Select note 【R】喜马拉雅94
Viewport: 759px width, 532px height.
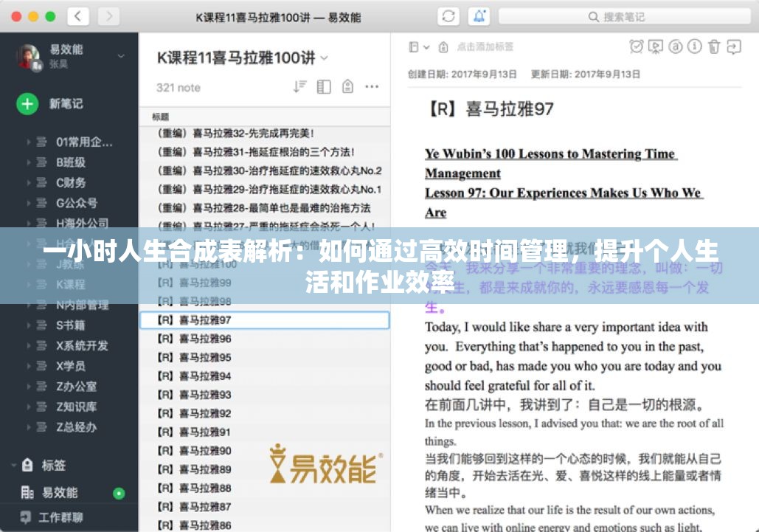coord(264,376)
